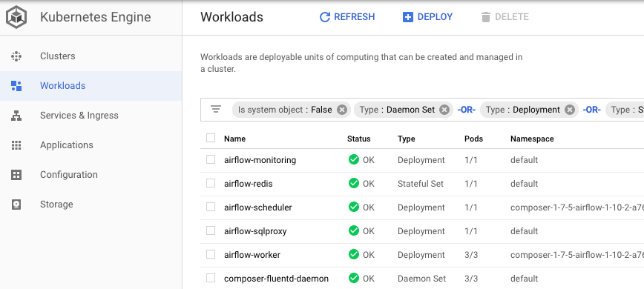Click the Services & Ingress icon
The image size is (644, 289).
pos(16,116)
